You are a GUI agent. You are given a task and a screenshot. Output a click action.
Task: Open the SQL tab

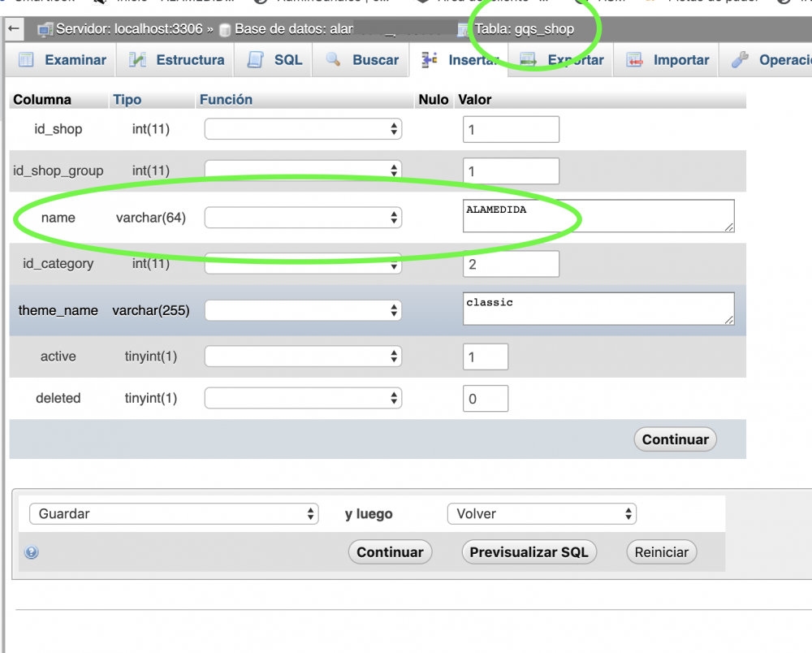[274, 60]
